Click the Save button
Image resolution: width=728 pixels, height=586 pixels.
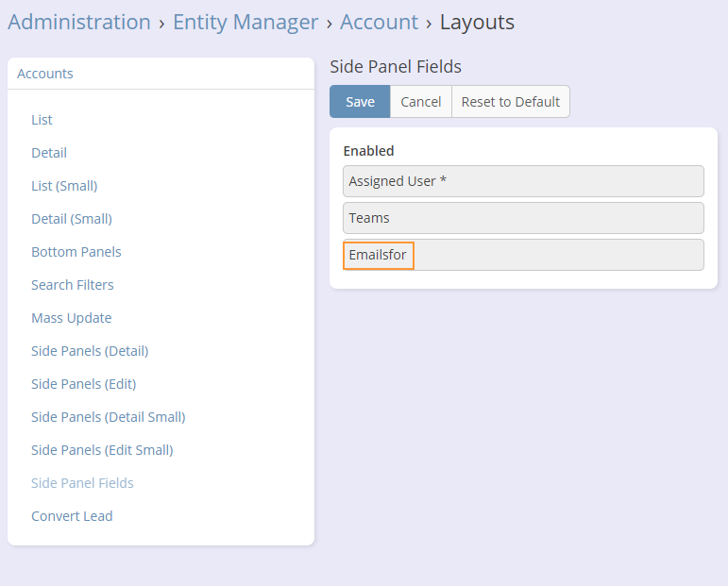(360, 102)
